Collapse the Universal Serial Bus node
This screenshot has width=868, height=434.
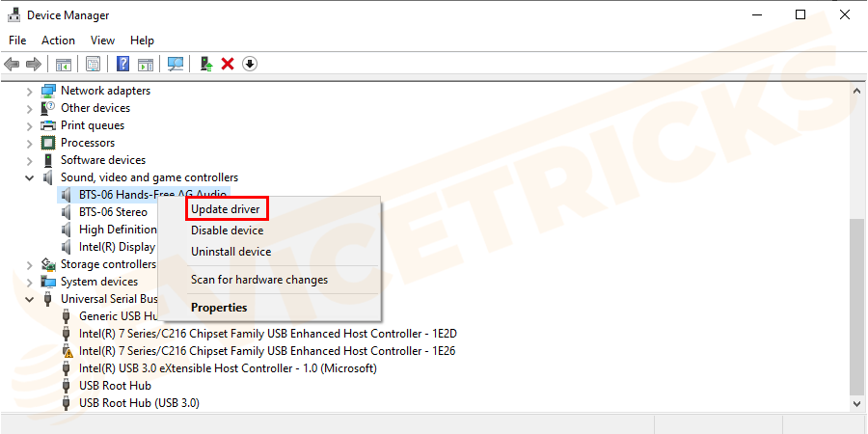[x=29, y=299]
